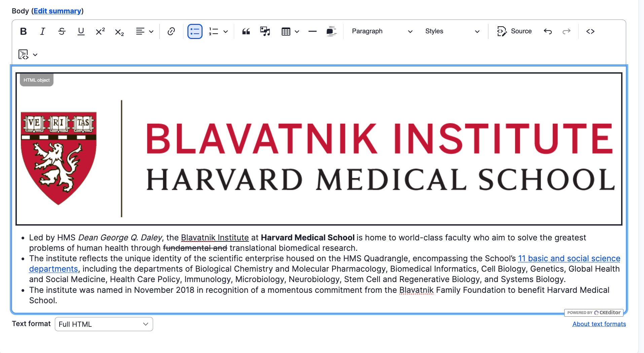Click the italic Dean George Q. Daley text
This screenshot has width=644, height=353.
(x=120, y=238)
